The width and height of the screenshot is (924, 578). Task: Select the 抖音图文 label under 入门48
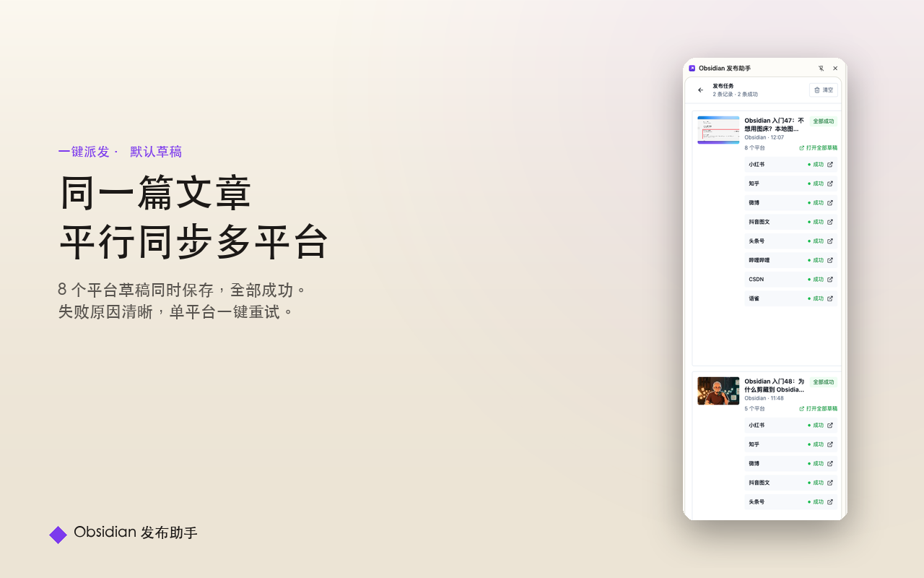[759, 483]
